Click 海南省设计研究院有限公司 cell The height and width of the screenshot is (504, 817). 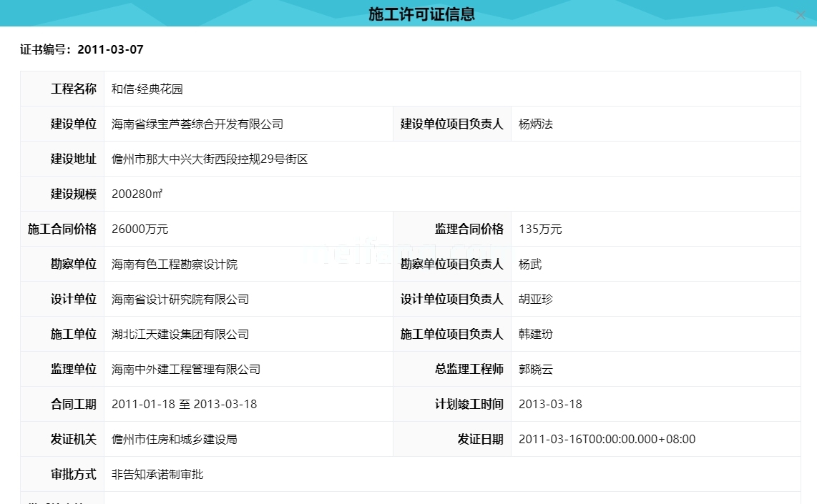click(x=180, y=299)
